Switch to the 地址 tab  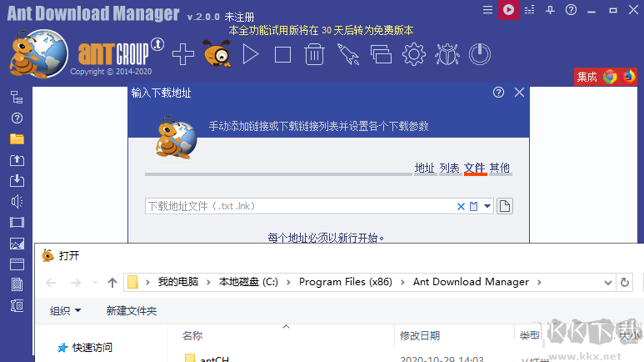pos(425,168)
